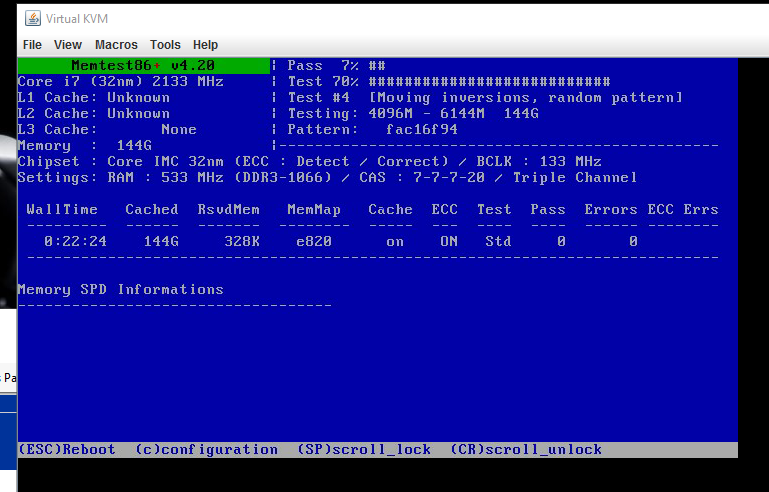Click the Virtual KVM Java icon

[33, 19]
